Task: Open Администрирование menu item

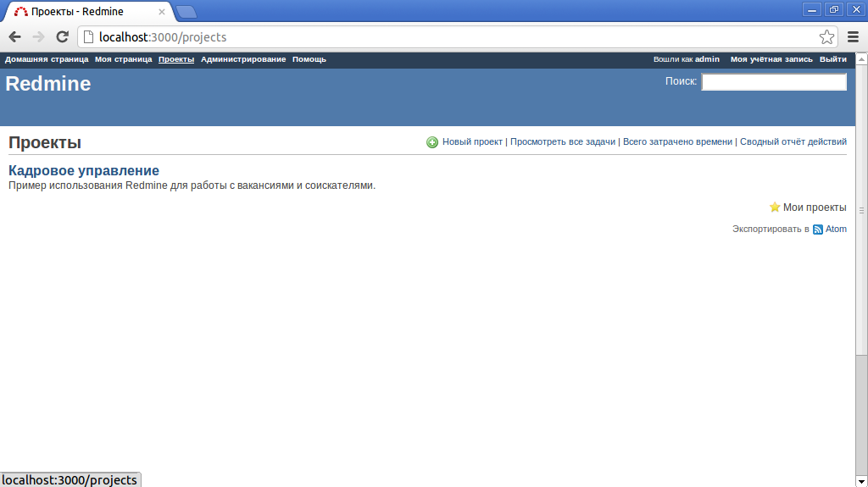Action: (243, 59)
